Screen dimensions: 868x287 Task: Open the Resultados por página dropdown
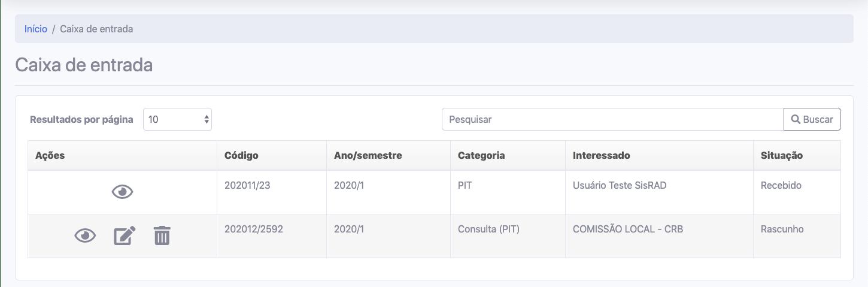pyautogui.click(x=177, y=119)
